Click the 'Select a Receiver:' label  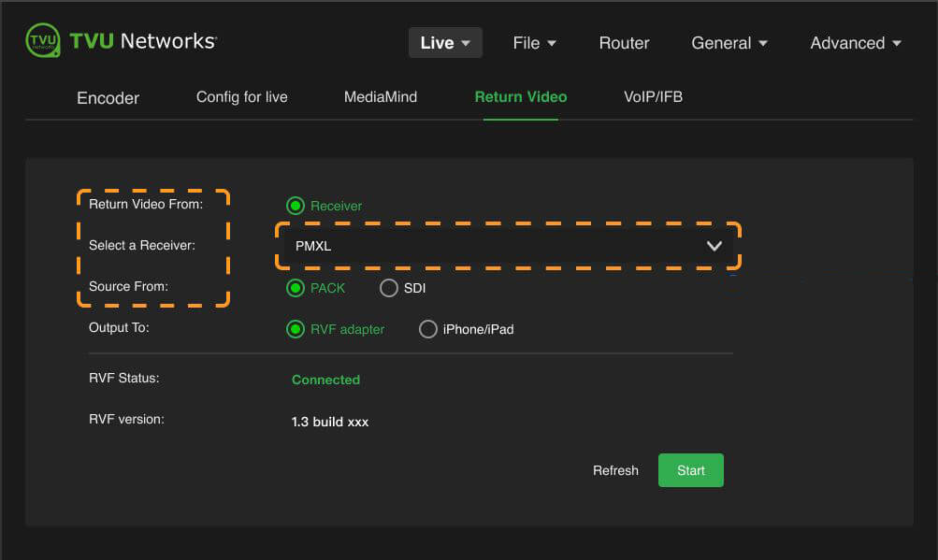pyautogui.click(x=142, y=245)
